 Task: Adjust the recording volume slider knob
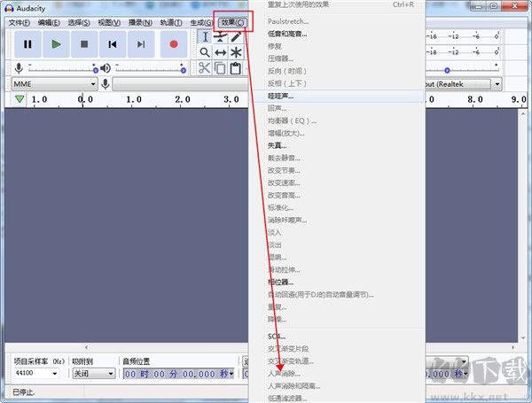pyautogui.click(x=96, y=70)
